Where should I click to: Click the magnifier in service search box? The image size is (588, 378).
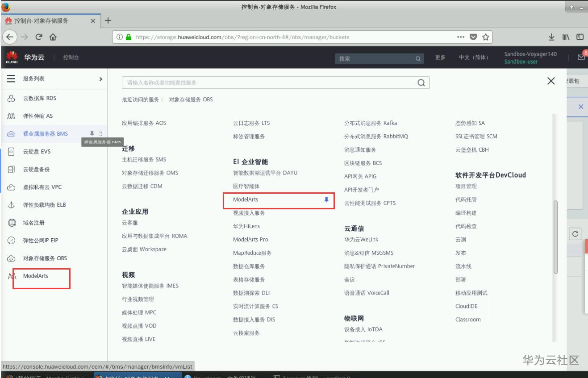(421, 83)
